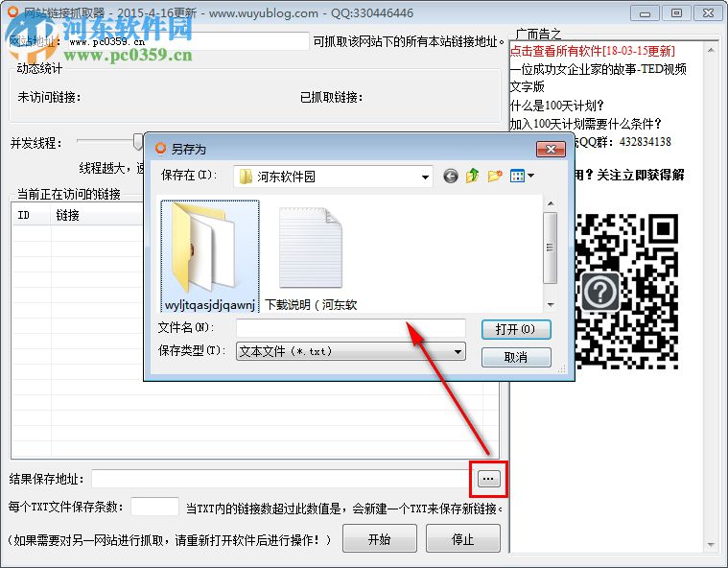Select the wyljtqasjdjqawnj folder

coord(210,256)
